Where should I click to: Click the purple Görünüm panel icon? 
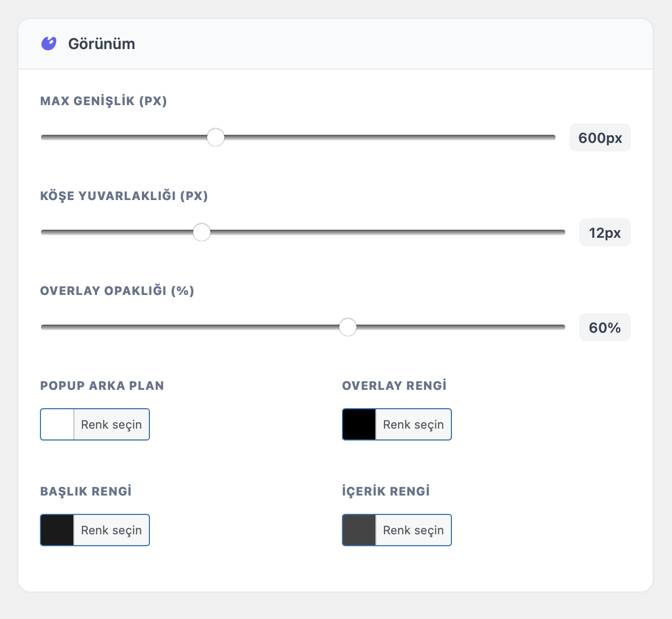coord(49,44)
